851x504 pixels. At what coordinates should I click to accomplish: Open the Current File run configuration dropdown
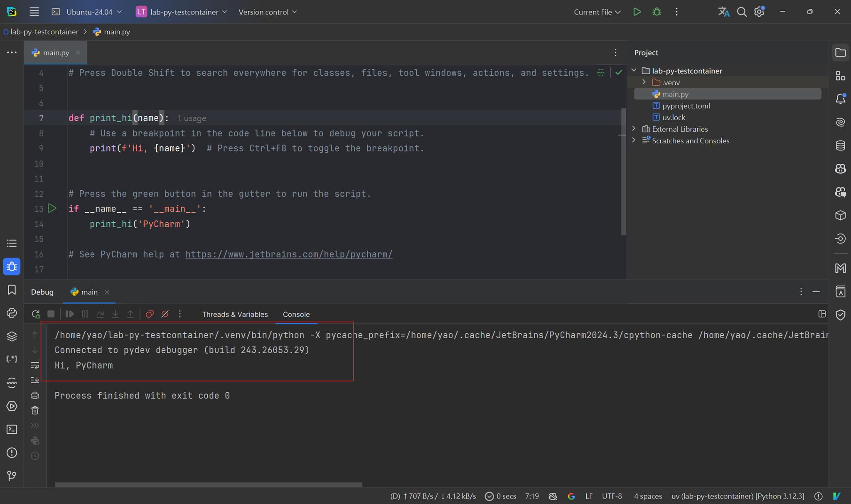click(597, 12)
